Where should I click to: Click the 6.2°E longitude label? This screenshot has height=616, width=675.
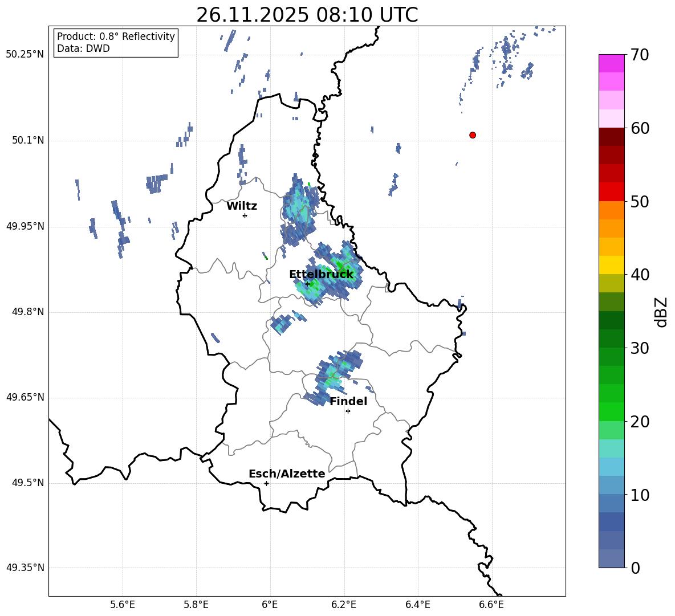344,605
